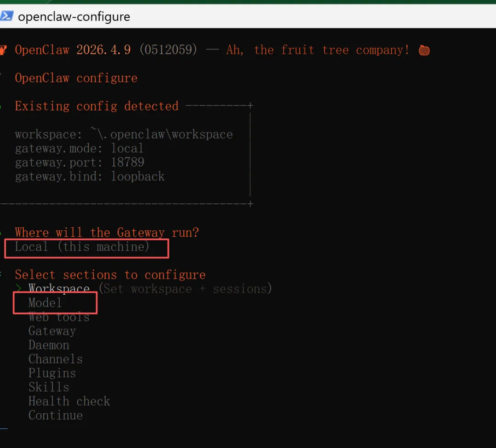Click the 'Where will the Gateway run?' prompt

click(x=107, y=233)
